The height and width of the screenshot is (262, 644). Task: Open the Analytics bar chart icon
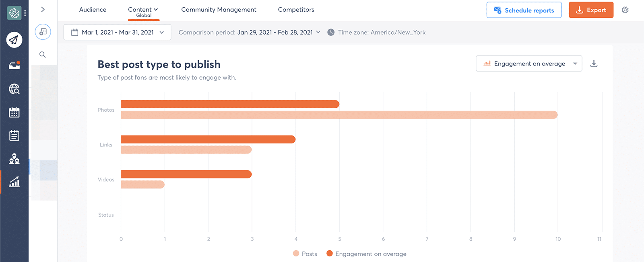[14, 182]
